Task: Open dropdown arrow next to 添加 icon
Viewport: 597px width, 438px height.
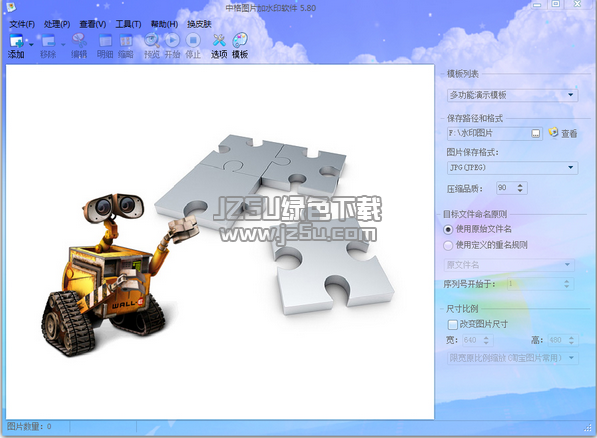Action: 31,44
